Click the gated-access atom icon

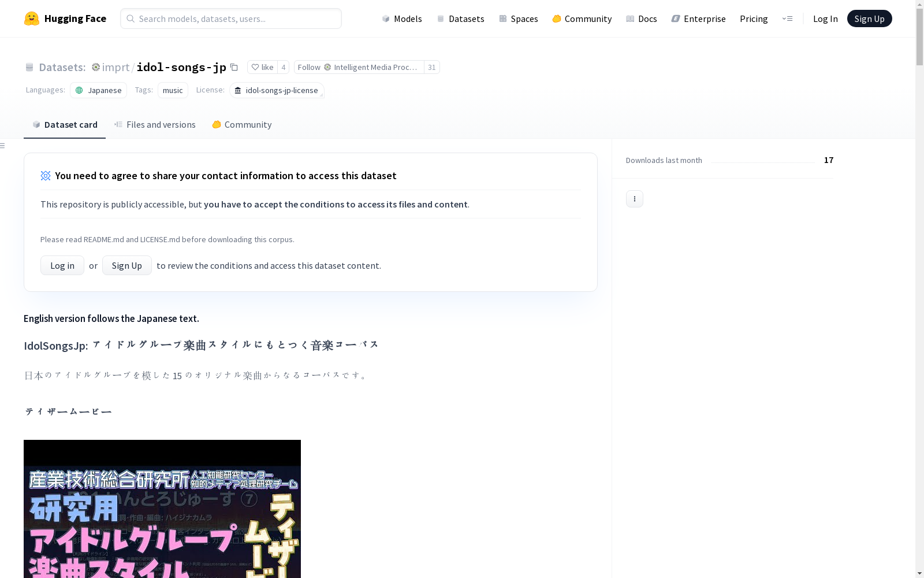point(46,176)
